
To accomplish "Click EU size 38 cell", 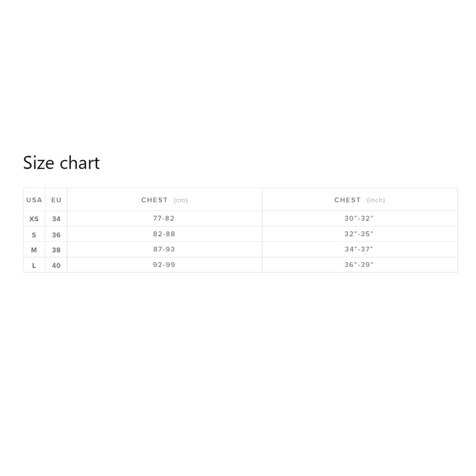I will tap(56, 250).
